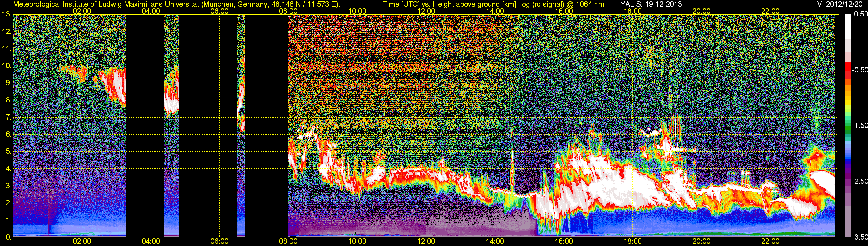Click the 14:00 label on the top time axis
Screen dimensions: 868x246
[495, 11]
